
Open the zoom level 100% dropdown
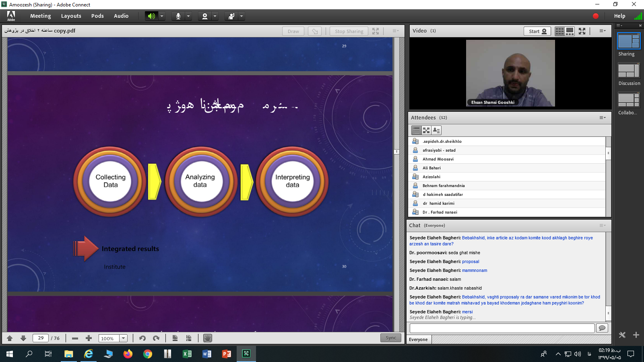[x=124, y=338]
